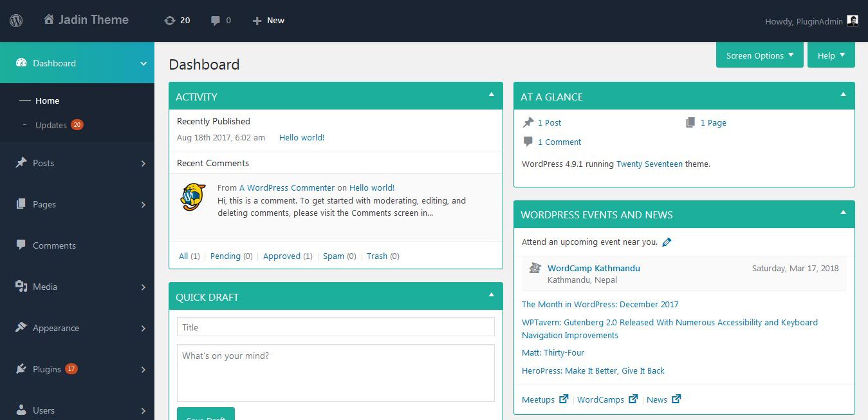The width and height of the screenshot is (868, 420).
Task: Open HeroPress: Make It Better, Give It Back
Action: 593,370
